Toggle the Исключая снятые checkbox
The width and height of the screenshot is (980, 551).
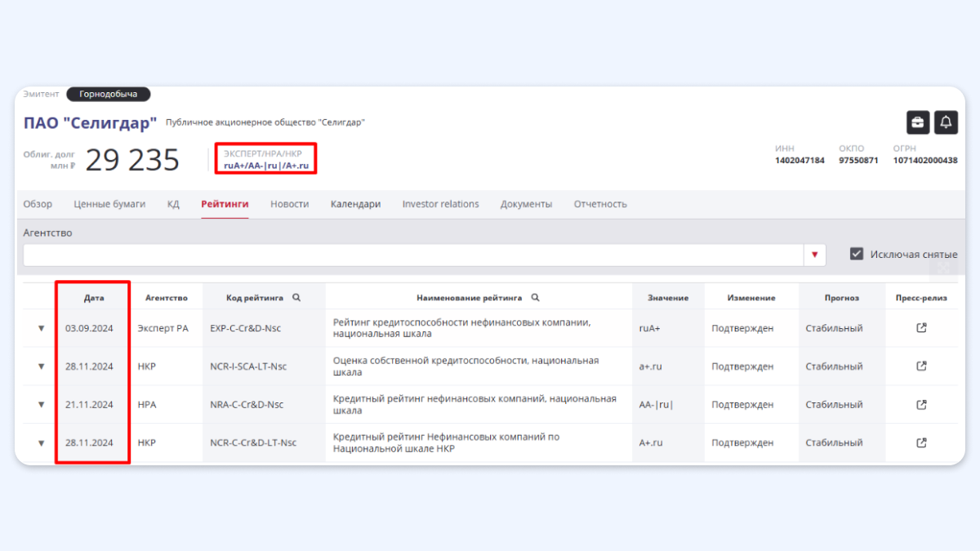[x=857, y=254]
